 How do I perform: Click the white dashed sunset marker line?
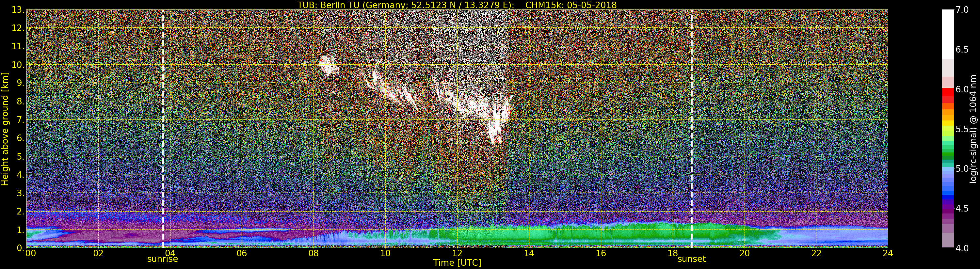[x=692, y=129]
